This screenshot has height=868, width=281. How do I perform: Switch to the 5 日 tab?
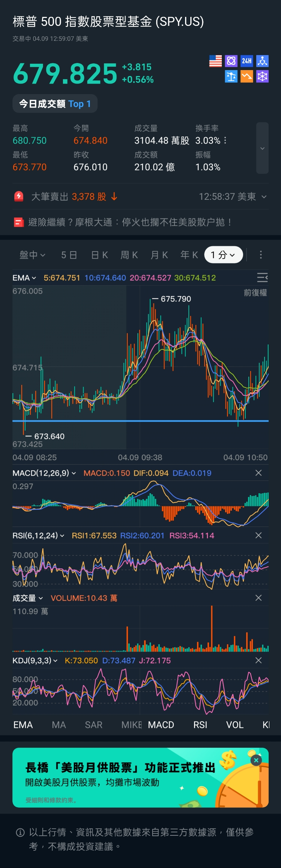(x=69, y=255)
